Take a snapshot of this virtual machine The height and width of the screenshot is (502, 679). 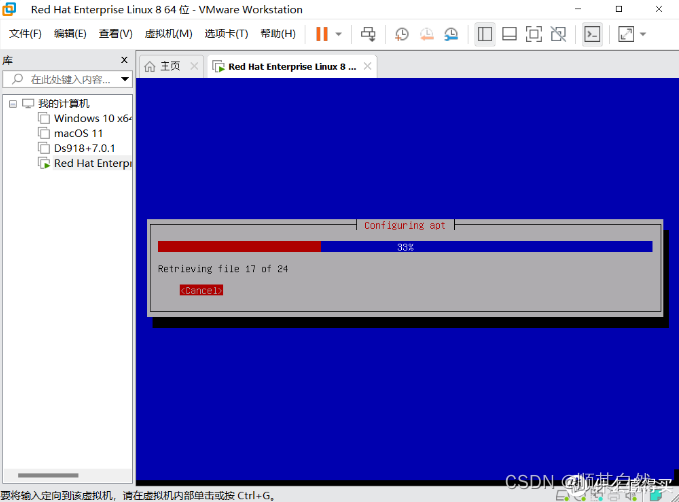click(402, 34)
